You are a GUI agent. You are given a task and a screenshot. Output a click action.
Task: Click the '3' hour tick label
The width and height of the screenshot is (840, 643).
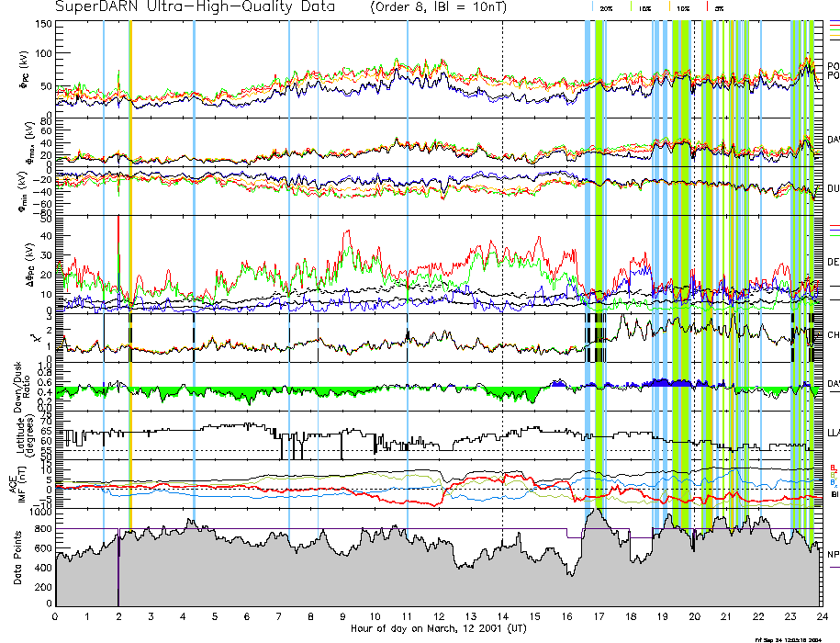pyautogui.click(x=151, y=616)
